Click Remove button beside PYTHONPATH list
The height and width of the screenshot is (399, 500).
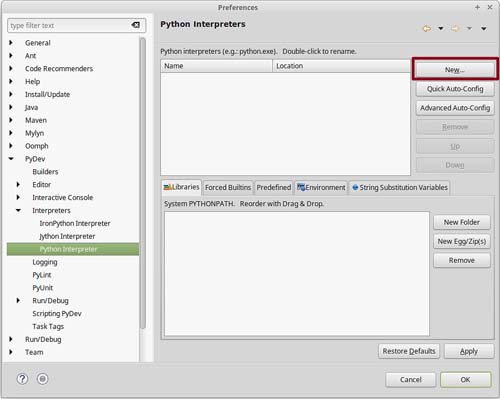[462, 260]
